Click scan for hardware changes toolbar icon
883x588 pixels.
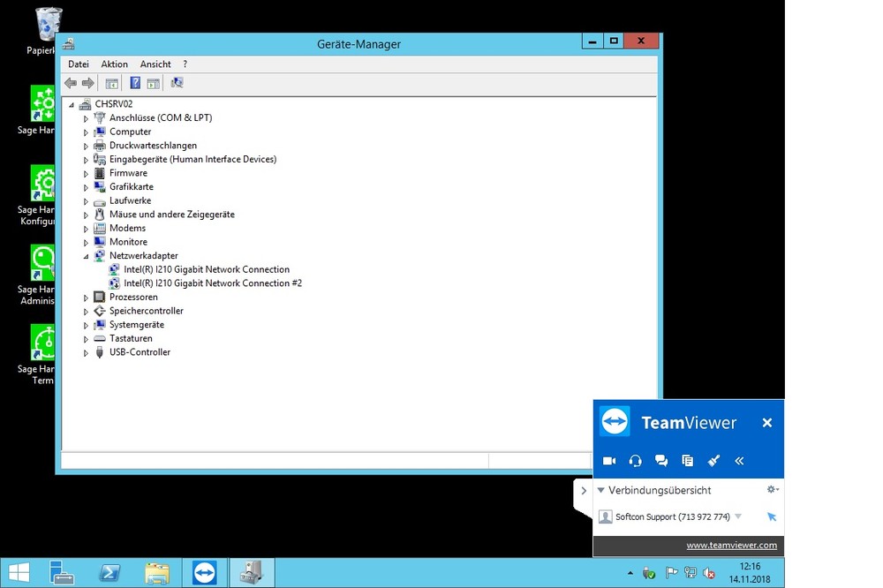point(177,83)
